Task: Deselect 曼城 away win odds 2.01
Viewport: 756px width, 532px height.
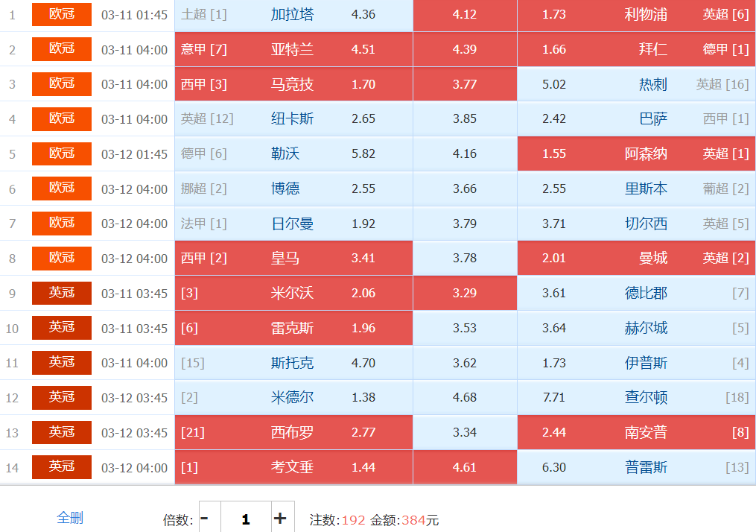Action: [x=635, y=258]
